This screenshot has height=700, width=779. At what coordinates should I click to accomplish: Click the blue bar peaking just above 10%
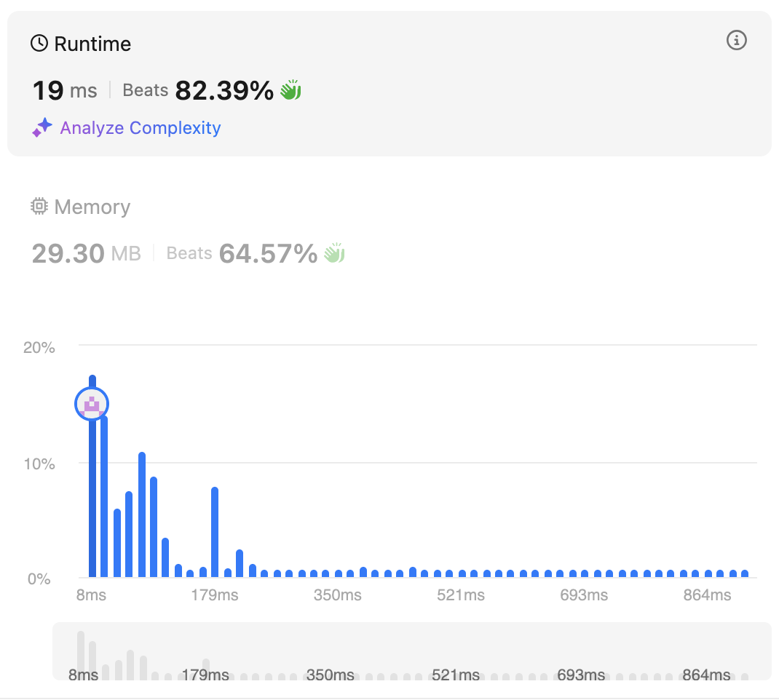tap(142, 514)
